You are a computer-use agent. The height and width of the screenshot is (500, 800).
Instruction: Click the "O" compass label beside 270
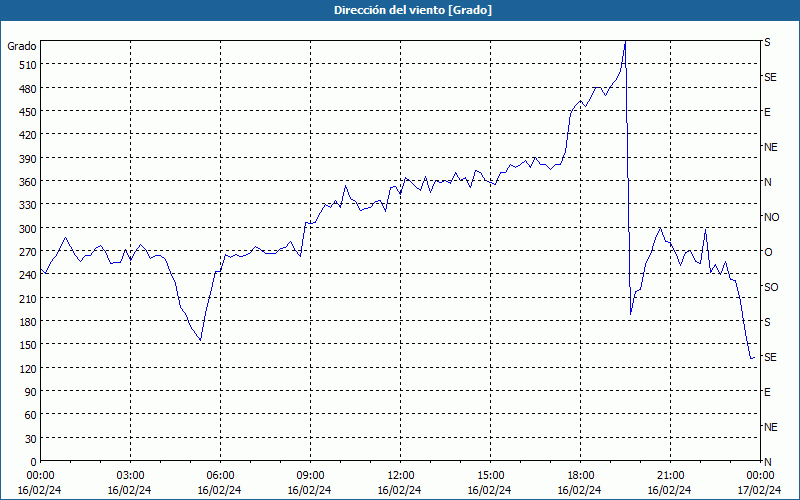point(768,252)
